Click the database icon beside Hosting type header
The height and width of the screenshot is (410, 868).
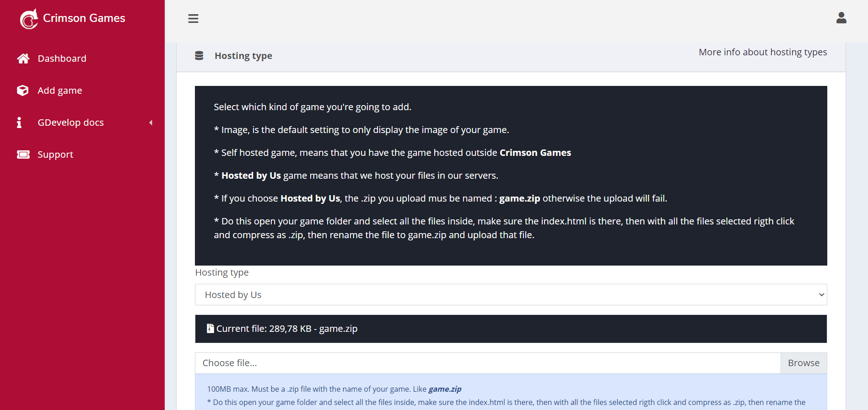[x=199, y=56]
